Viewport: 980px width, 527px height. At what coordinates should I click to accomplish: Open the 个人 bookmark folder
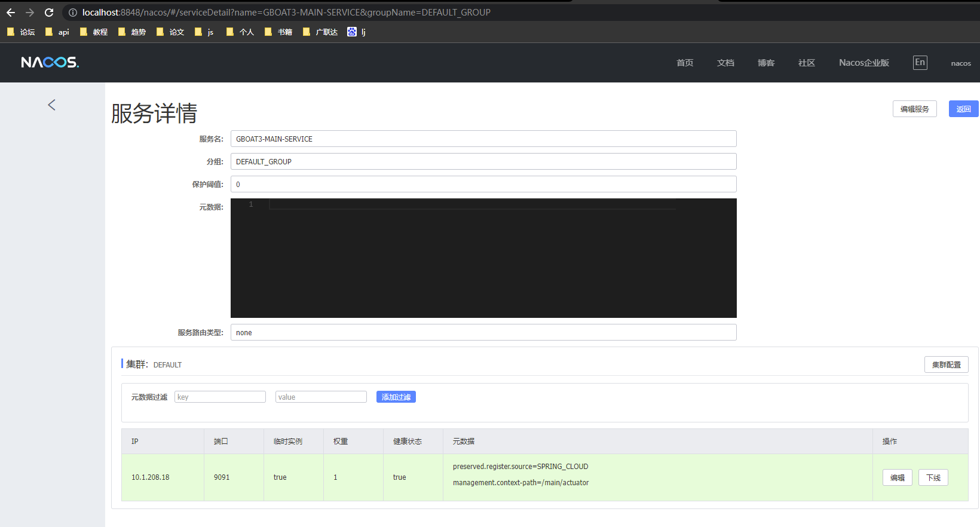(240, 32)
